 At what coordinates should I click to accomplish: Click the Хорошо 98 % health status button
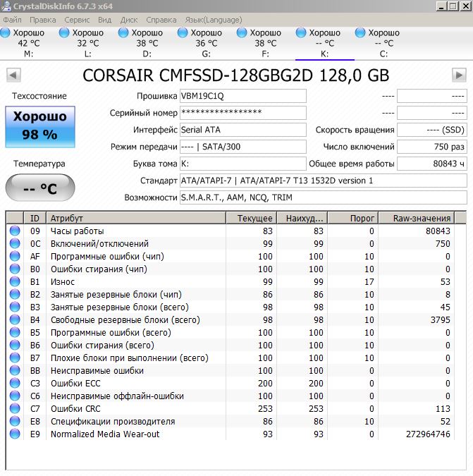point(40,127)
